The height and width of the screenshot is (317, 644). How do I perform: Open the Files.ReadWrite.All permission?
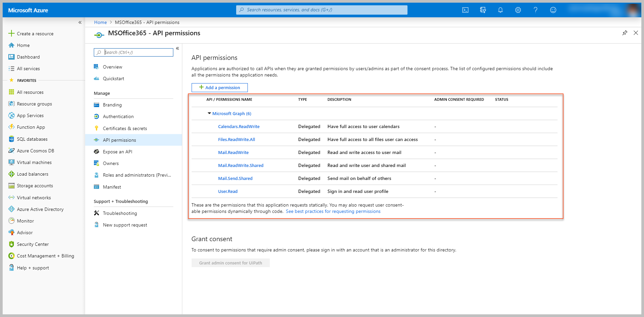(237, 139)
